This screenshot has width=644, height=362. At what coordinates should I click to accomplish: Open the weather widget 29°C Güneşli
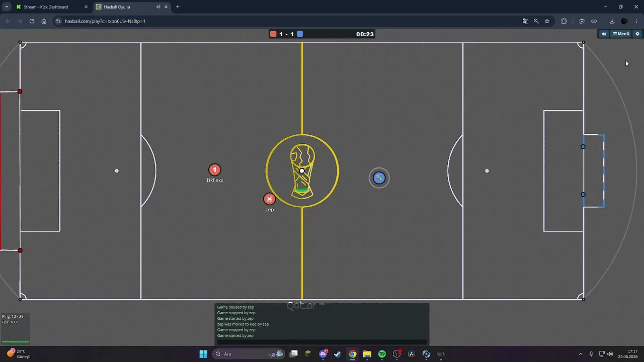(x=18, y=354)
